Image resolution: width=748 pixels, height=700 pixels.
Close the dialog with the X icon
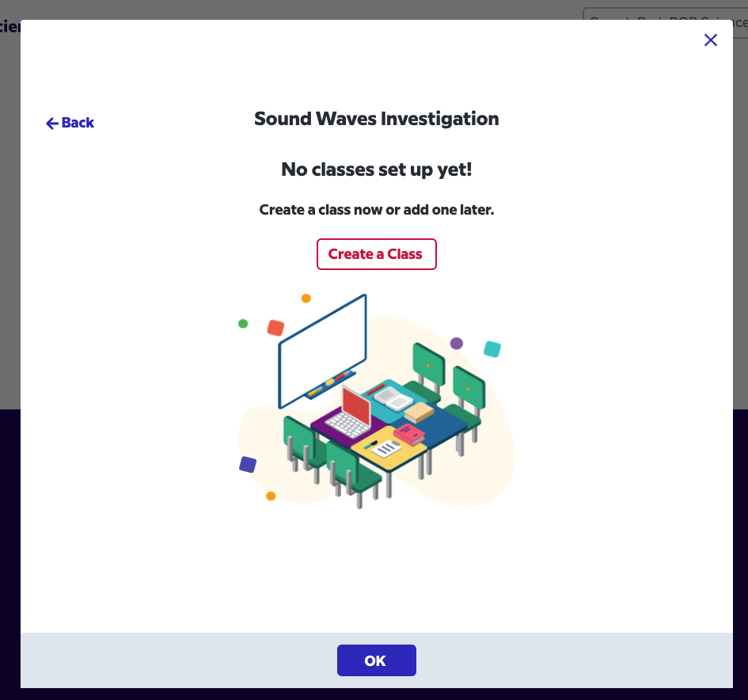[x=710, y=40]
